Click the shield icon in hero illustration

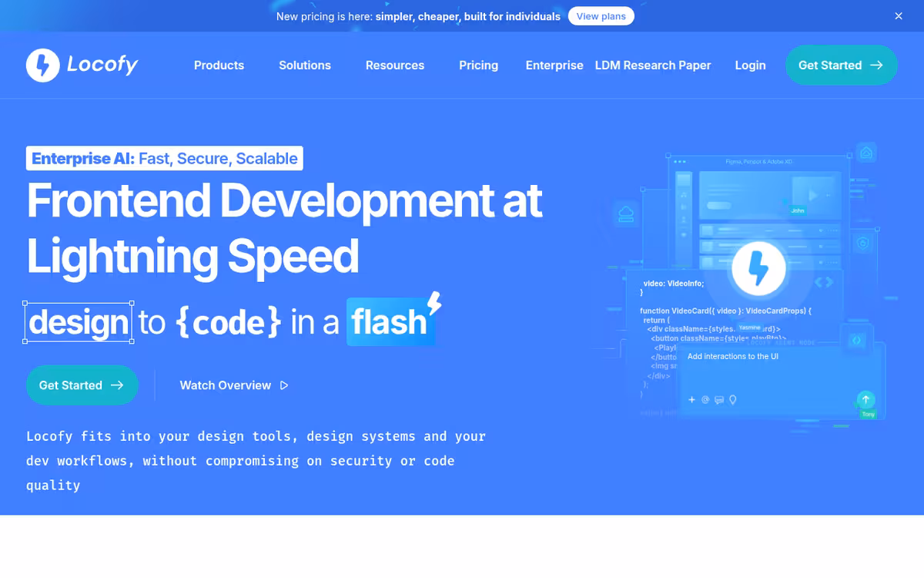point(863,244)
